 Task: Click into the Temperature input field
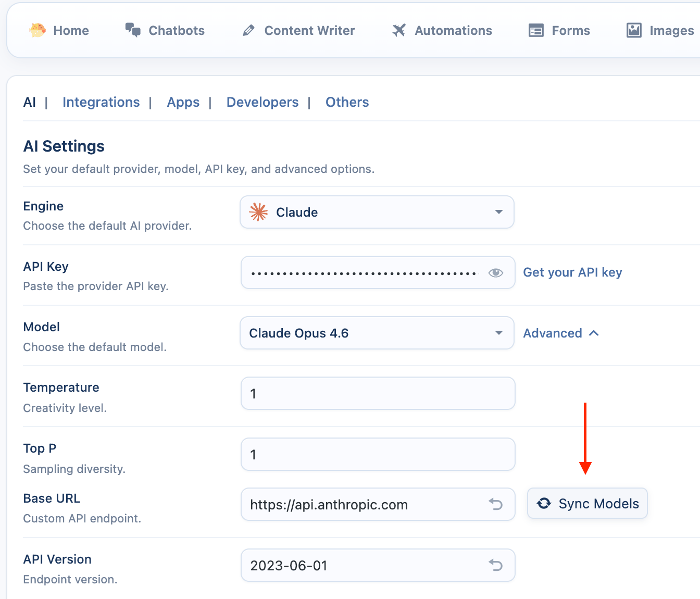pos(378,394)
